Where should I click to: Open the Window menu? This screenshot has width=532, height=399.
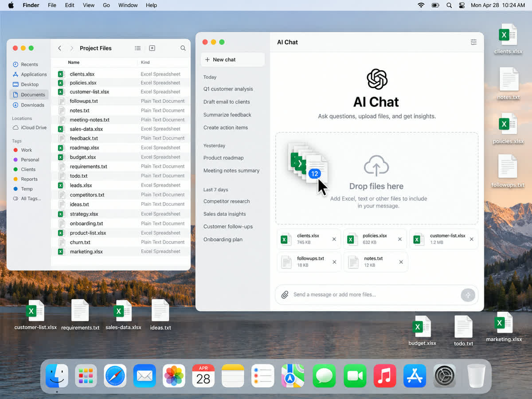(x=128, y=5)
